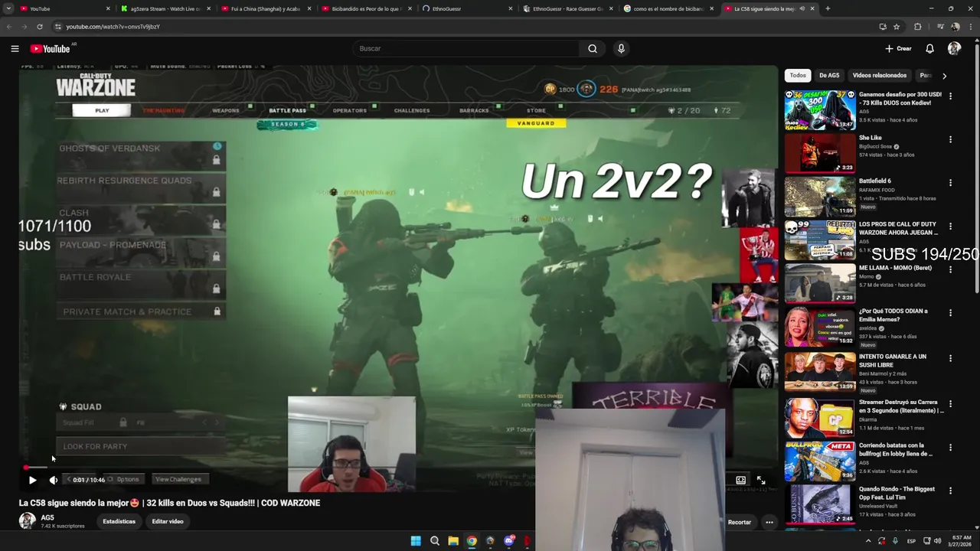Show more filter chips with the right arrow
The image size is (980, 551).
944,76
